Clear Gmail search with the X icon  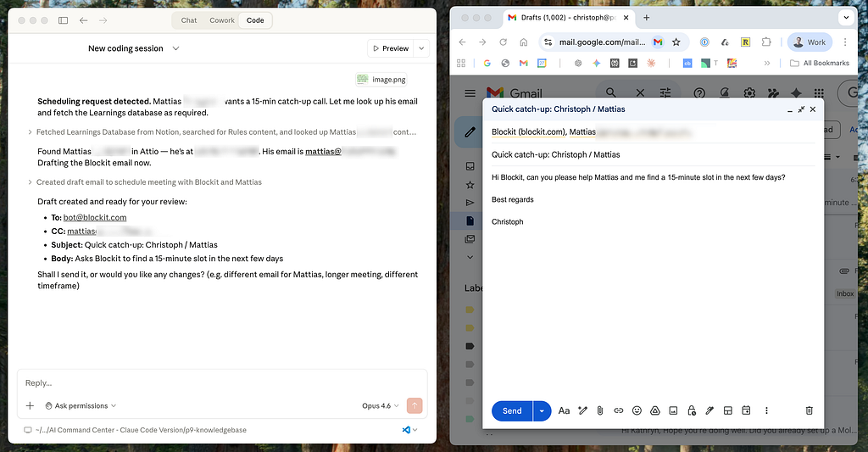640,92
